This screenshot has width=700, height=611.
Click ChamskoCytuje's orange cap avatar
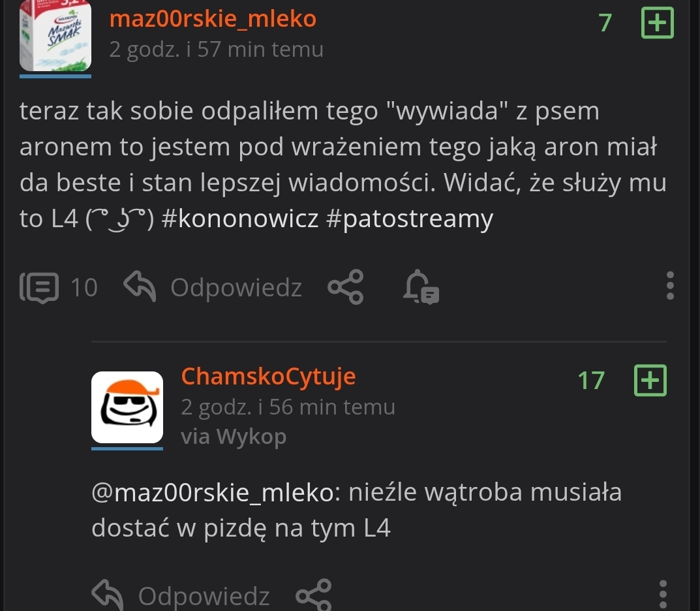pos(127,407)
